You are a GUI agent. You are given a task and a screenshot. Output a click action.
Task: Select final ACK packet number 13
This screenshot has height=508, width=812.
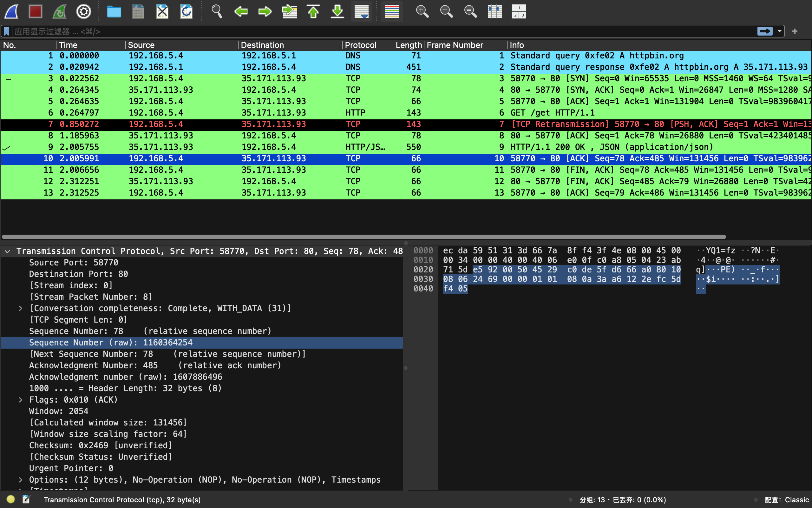(x=406, y=193)
